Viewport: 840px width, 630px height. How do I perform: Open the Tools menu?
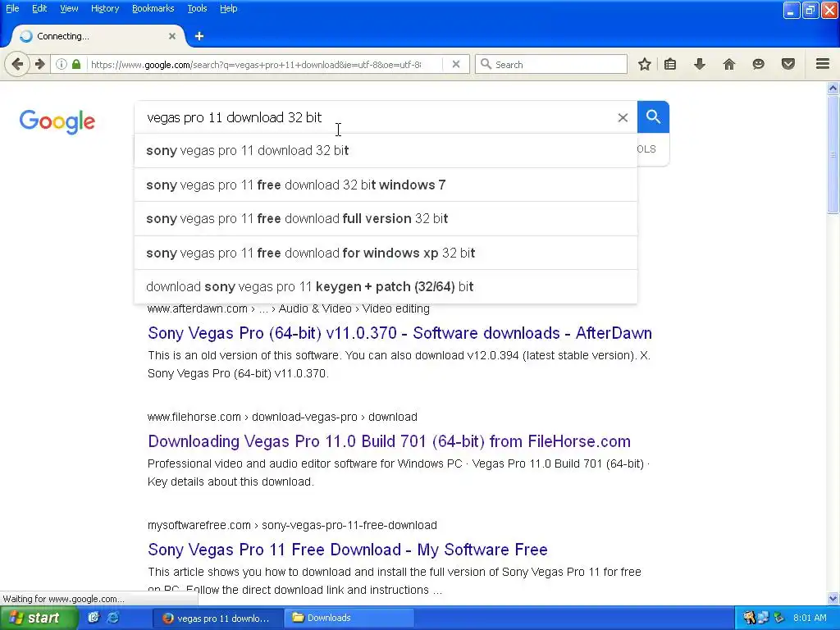point(197,8)
